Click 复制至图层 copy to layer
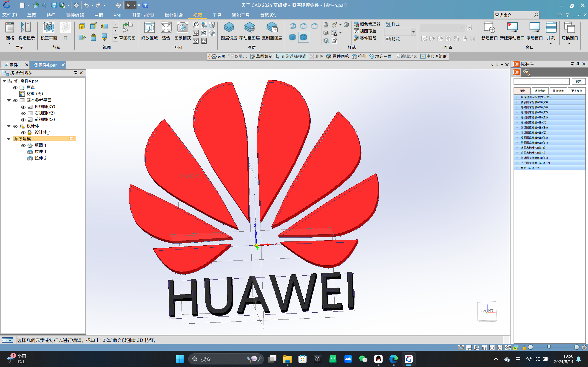 272,31
